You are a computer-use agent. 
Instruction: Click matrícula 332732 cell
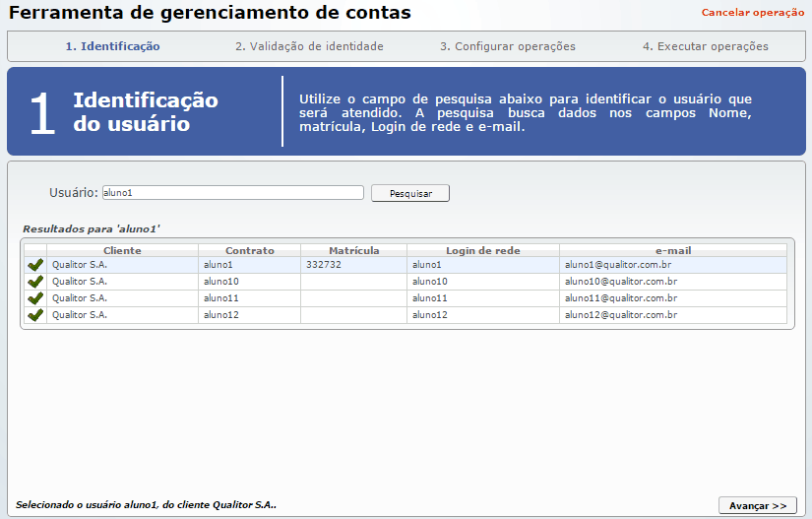[x=323, y=265]
